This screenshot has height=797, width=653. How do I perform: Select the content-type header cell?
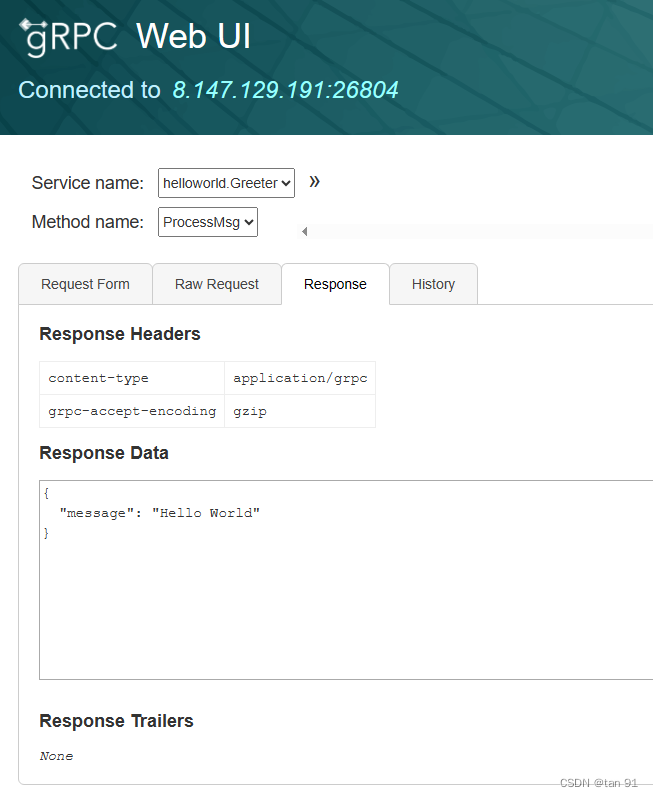[x=132, y=378]
